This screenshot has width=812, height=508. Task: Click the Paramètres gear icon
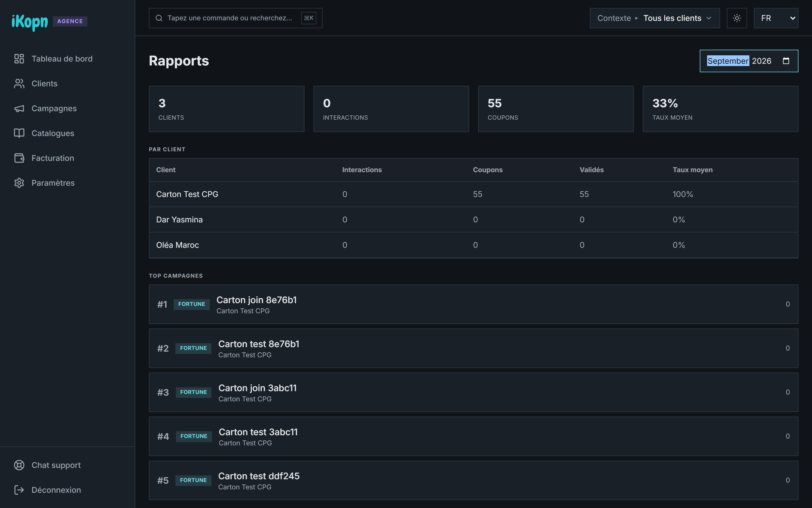tap(19, 183)
